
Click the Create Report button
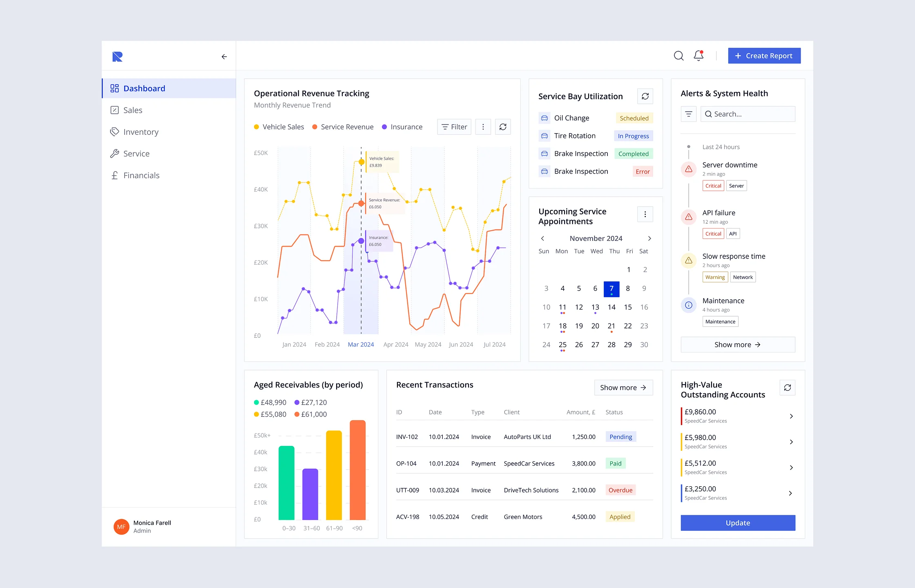pyautogui.click(x=764, y=56)
